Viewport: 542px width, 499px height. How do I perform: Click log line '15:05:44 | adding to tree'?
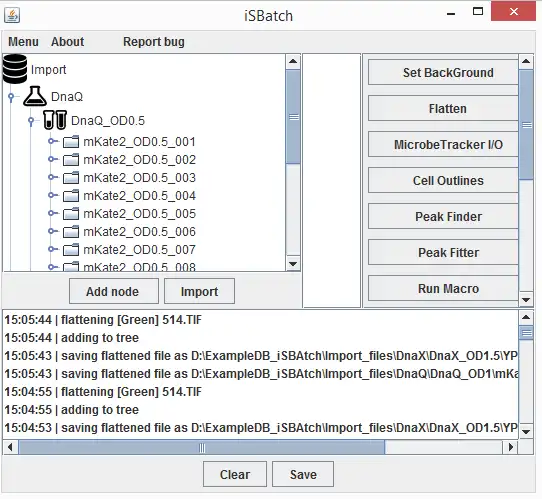tap(72, 338)
